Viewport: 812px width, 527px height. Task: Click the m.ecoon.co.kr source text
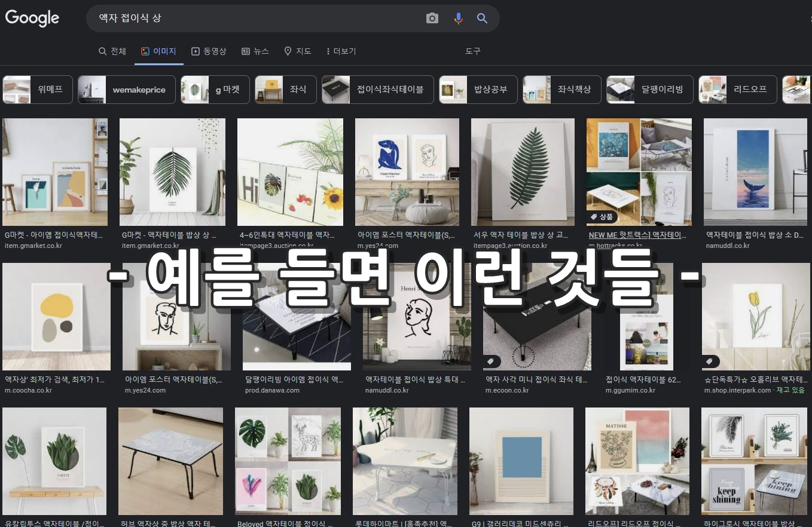coord(507,390)
